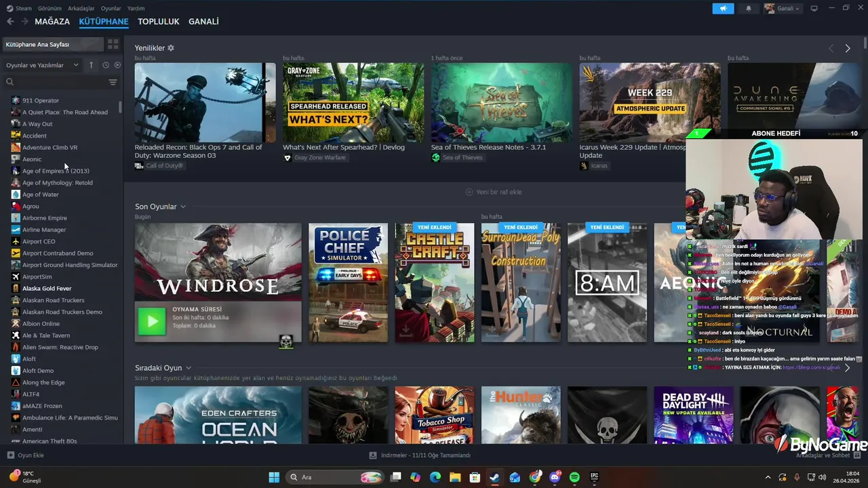Open Call of Duty icon under news item
Image resolution: width=868 pixels, height=488 pixels.
click(139, 166)
